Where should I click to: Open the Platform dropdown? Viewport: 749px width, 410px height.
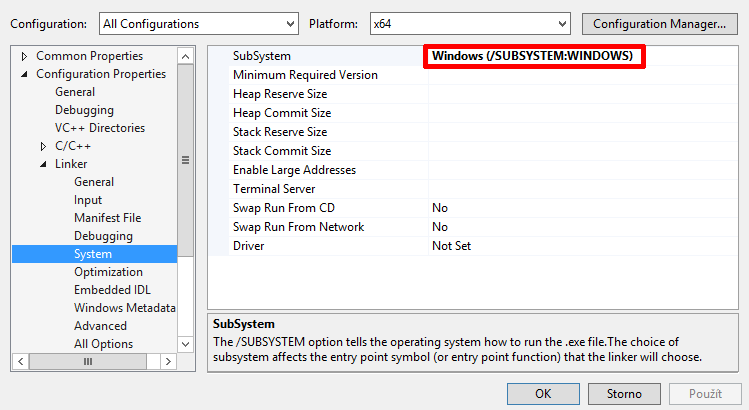[x=468, y=23]
